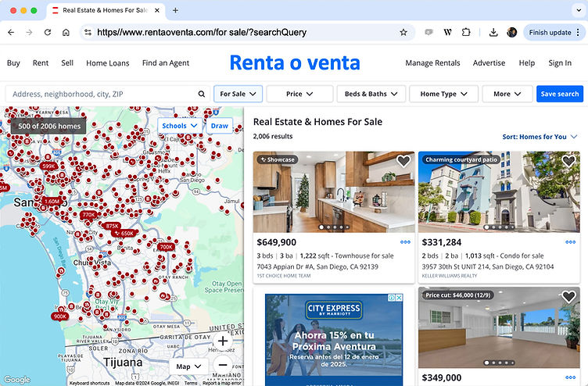This screenshot has height=386, width=588.
Task: Click the Save search button
Action: [x=560, y=94]
